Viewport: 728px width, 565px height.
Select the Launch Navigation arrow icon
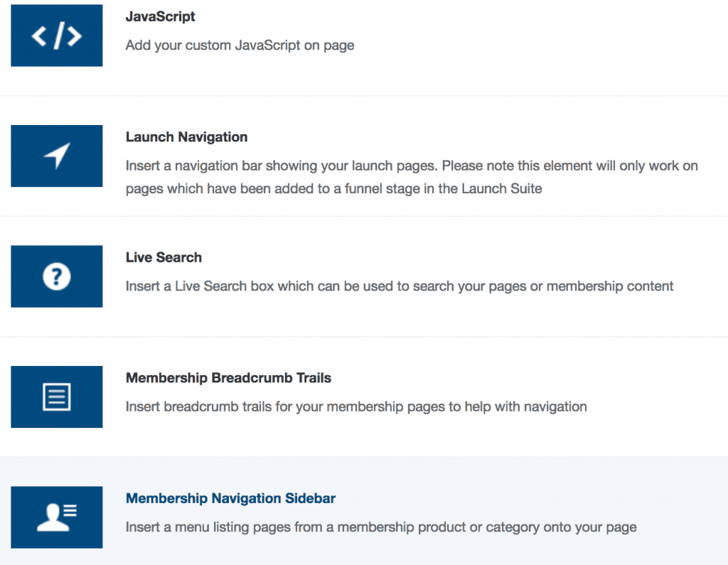57,156
